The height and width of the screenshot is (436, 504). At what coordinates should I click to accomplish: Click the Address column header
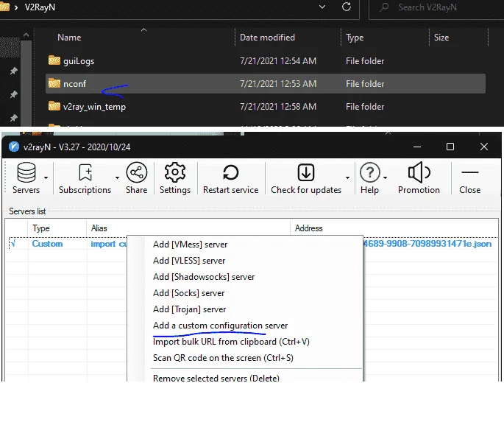point(308,228)
